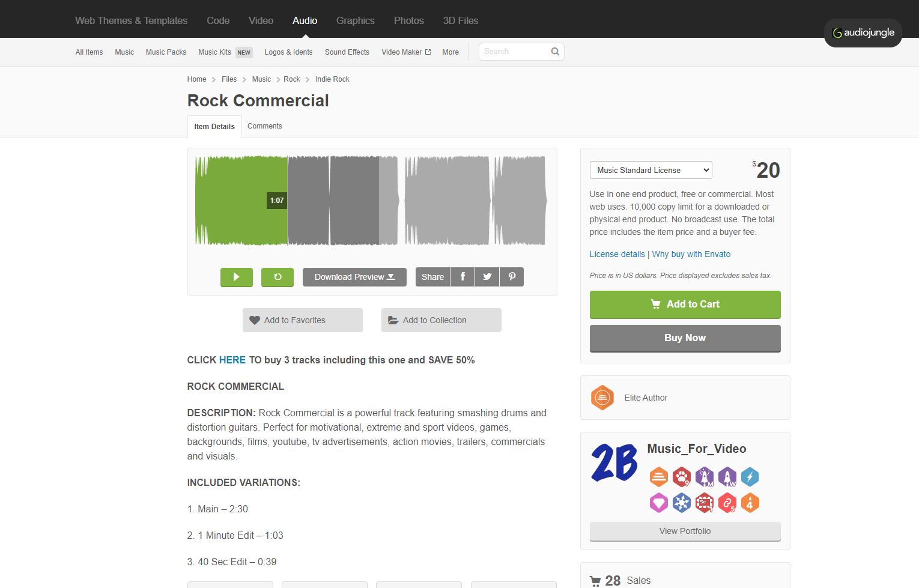The height and width of the screenshot is (588, 919).
Task: Click the Elite Author badge icon
Action: coord(602,398)
